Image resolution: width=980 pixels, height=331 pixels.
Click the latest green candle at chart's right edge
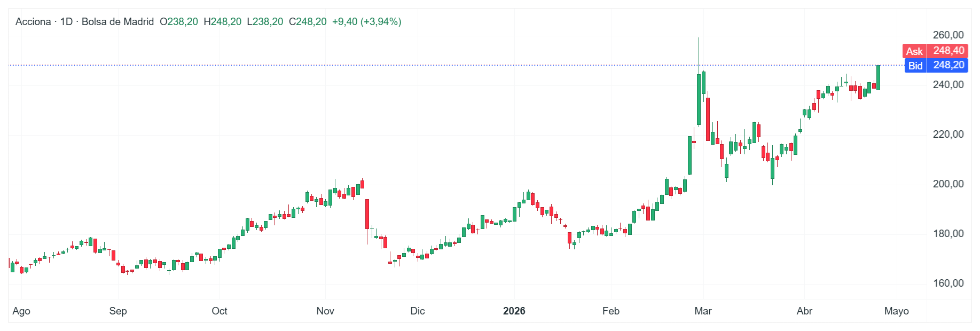(x=878, y=77)
